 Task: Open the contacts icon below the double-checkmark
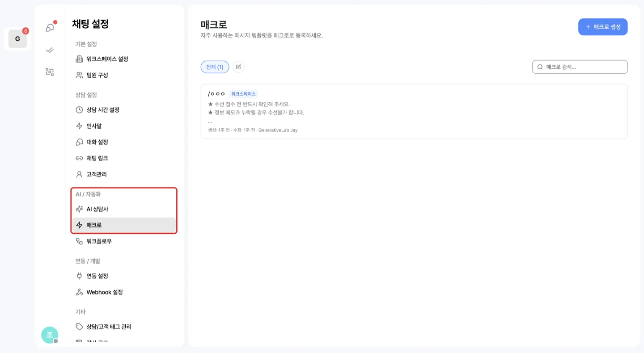tap(50, 72)
